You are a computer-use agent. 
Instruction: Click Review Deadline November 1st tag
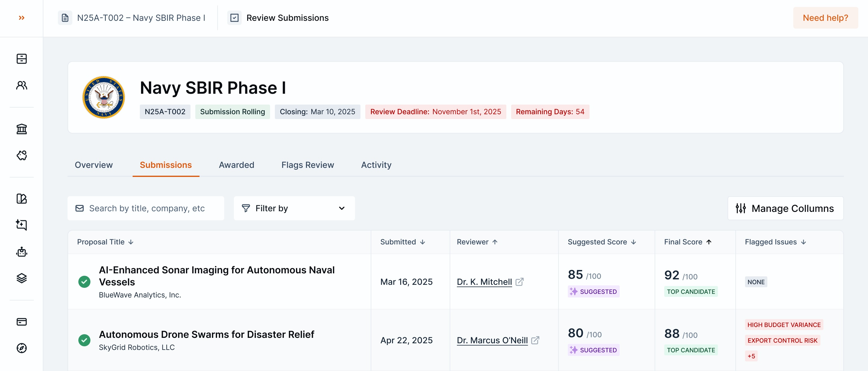point(435,112)
